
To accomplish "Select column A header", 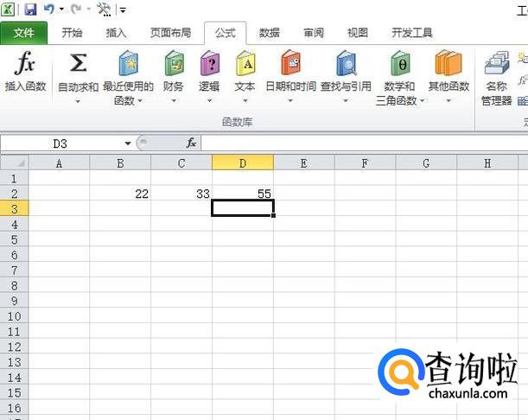I will tap(60, 163).
